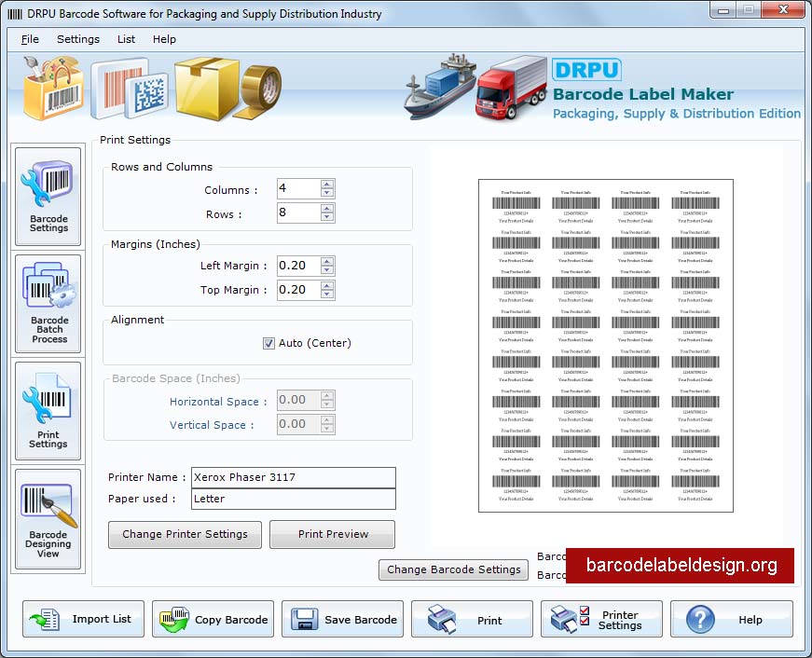Increase the Top Margin value
Screen dimensions: 812x658
coord(327,286)
